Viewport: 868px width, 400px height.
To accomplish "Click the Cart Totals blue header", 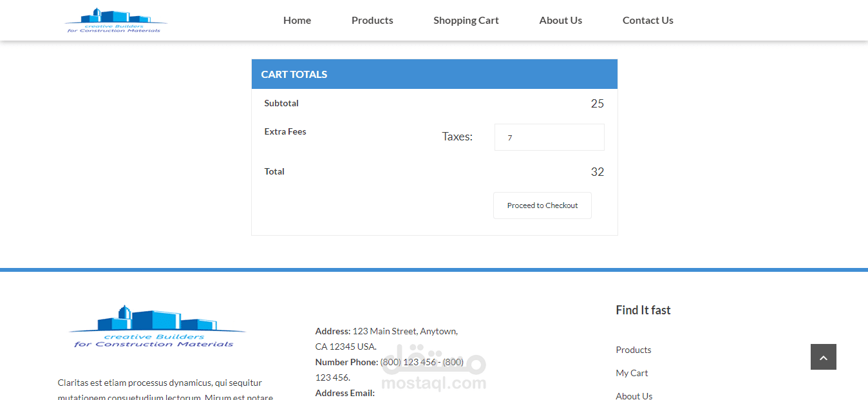I will coord(434,74).
